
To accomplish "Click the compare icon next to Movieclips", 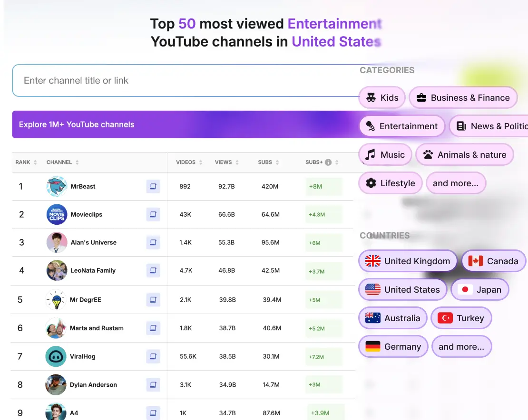I will coord(153,215).
